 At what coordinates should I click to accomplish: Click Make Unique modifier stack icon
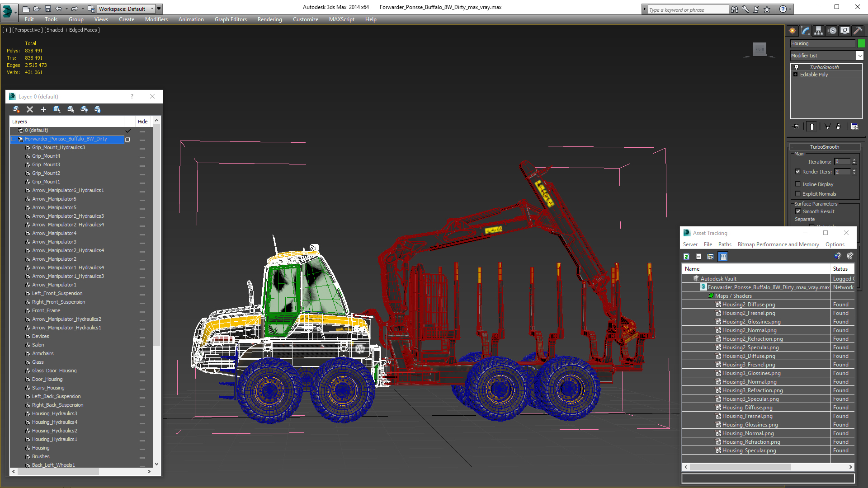coord(827,127)
